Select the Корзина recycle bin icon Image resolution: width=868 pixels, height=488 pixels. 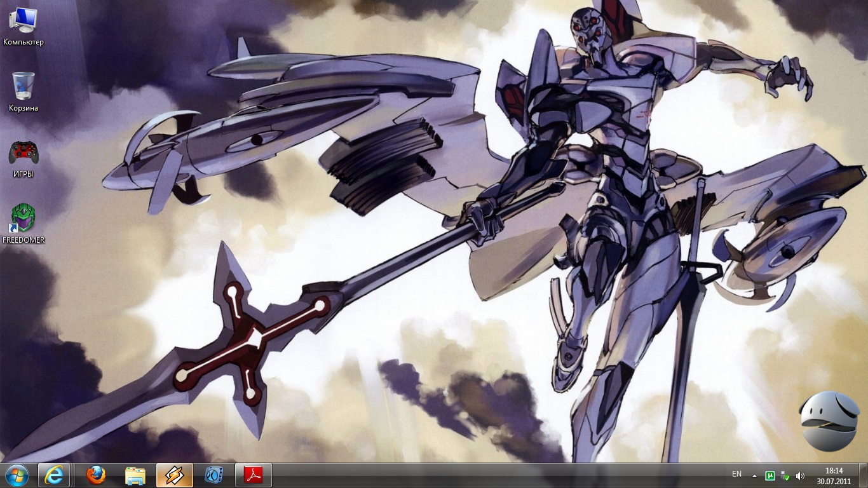click(24, 92)
